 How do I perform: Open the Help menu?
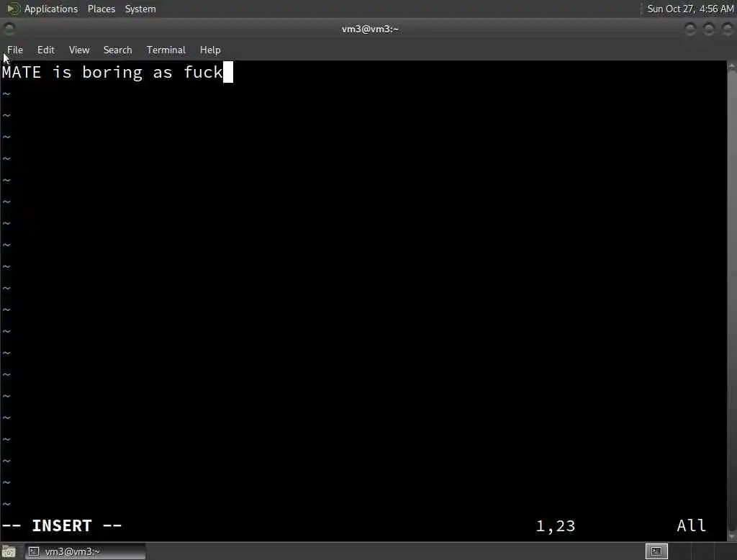210,50
